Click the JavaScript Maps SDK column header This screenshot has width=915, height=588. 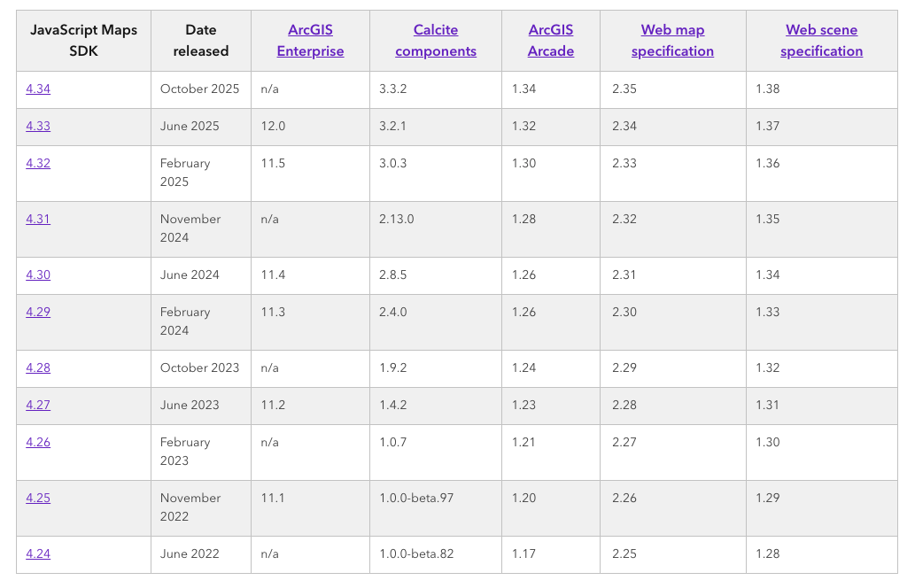[83, 41]
